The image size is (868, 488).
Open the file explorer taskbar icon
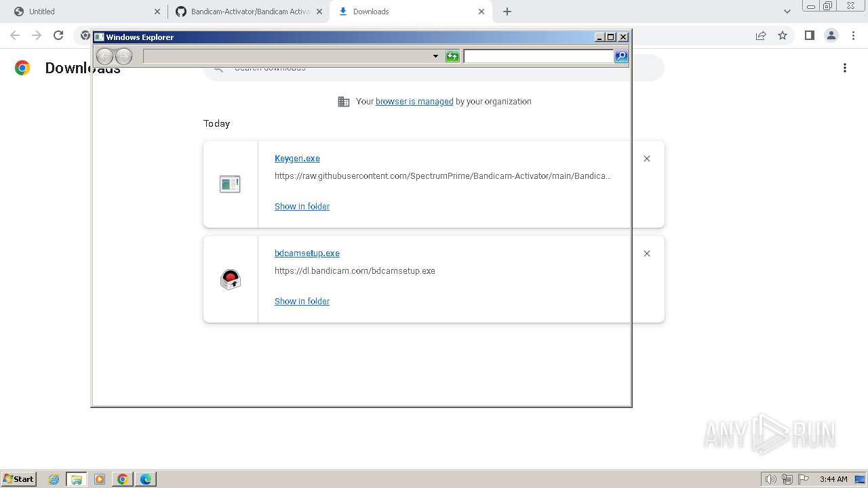pos(77,479)
